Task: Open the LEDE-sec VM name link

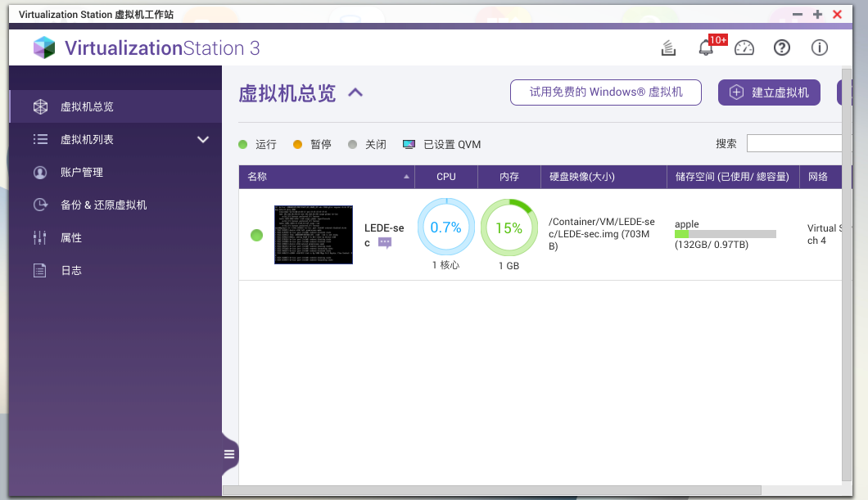Action: coord(384,235)
